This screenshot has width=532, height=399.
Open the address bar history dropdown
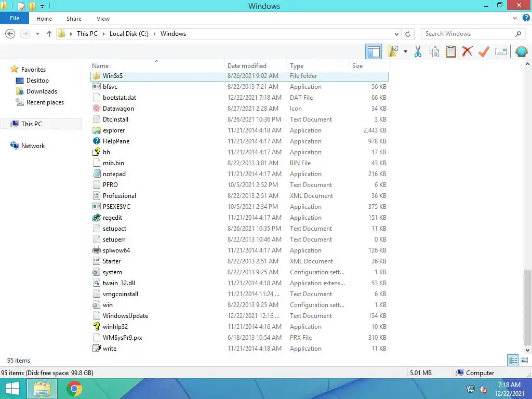click(396, 34)
